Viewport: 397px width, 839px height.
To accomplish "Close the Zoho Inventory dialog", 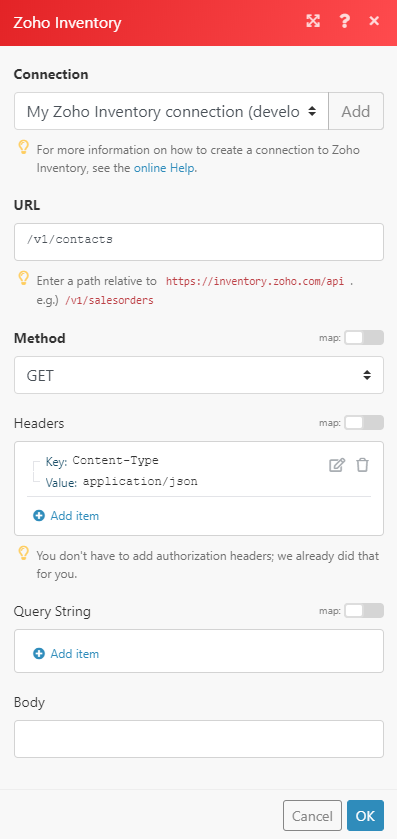I will point(374,21).
